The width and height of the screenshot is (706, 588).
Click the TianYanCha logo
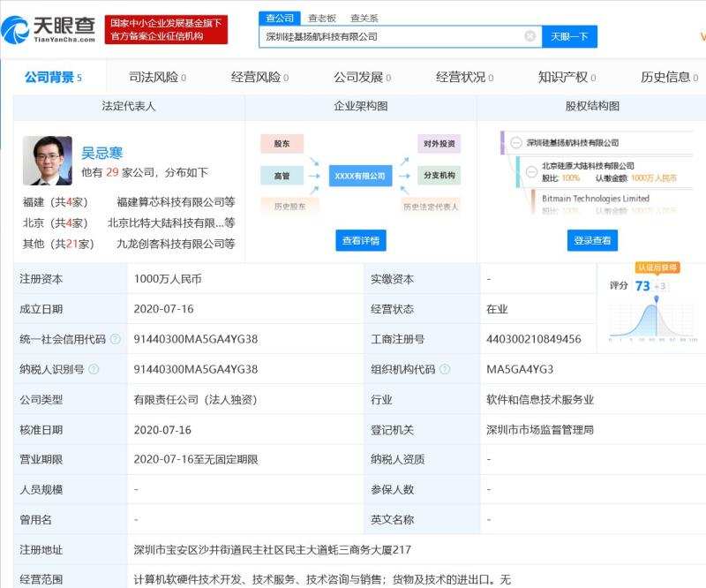[x=49, y=29]
